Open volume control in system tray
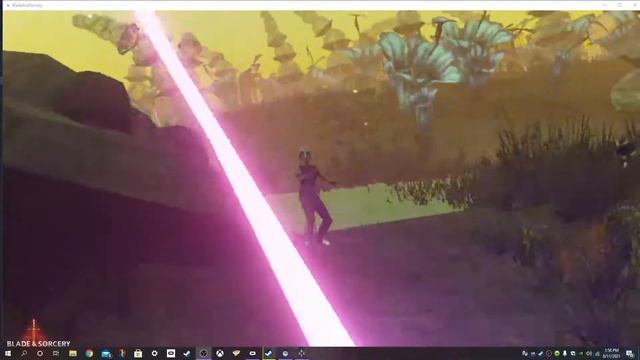Image resolution: width=640 pixels, height=360 pixels. point(589,353)
